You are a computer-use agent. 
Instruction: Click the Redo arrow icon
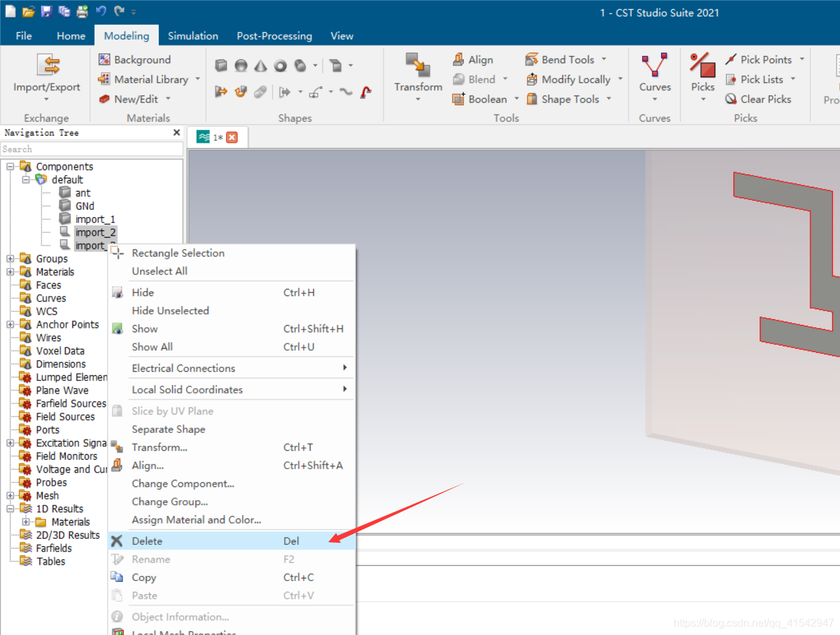[119, 11]
